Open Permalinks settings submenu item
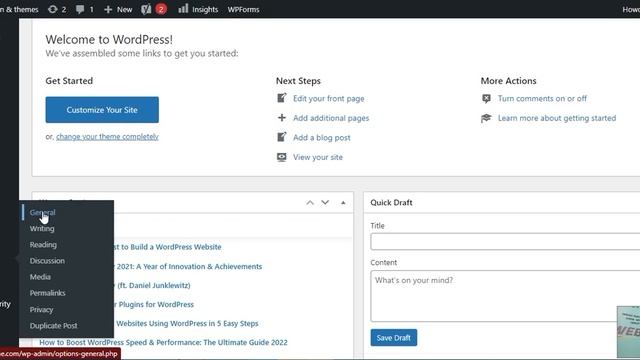This screenshot has width=640, height=360. point(47,293)
